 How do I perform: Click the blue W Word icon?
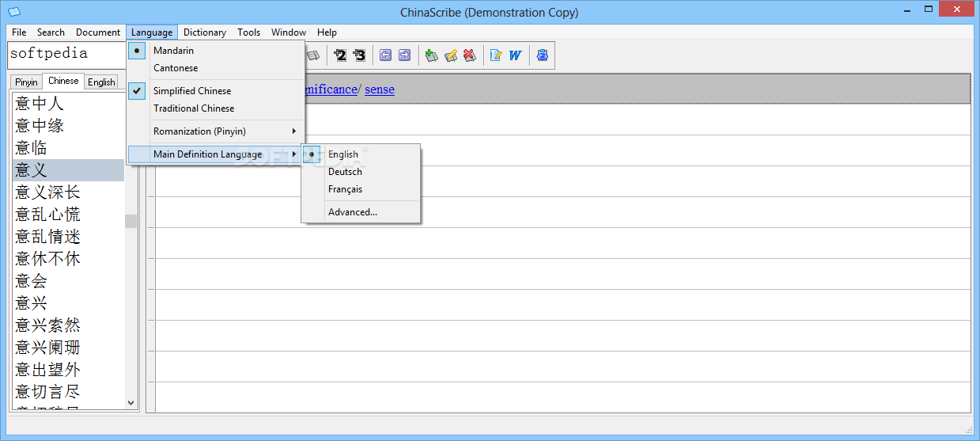click(516, 55)
